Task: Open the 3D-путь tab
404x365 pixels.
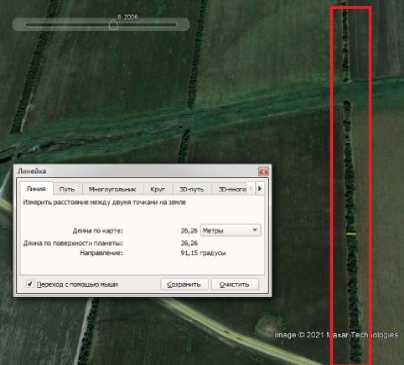Action: [x=192, y=189]
